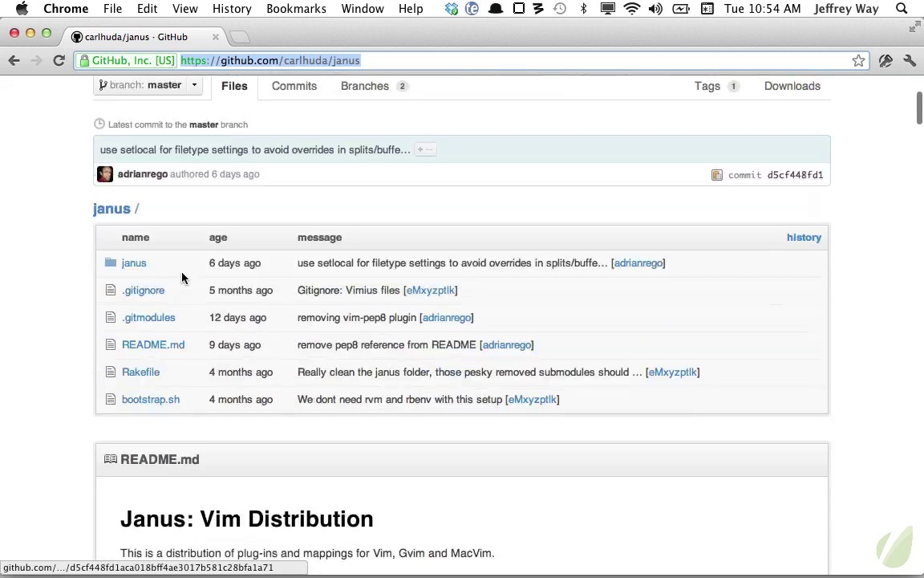Click the volume menu bar icon
Screen dimensions: 924x578
coord(655,8)
